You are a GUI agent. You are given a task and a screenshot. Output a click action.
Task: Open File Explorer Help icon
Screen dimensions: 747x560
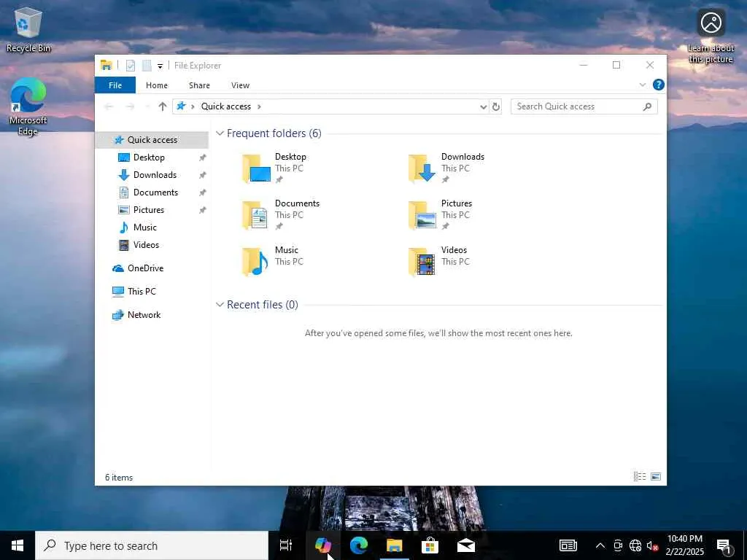coord(659,85)
